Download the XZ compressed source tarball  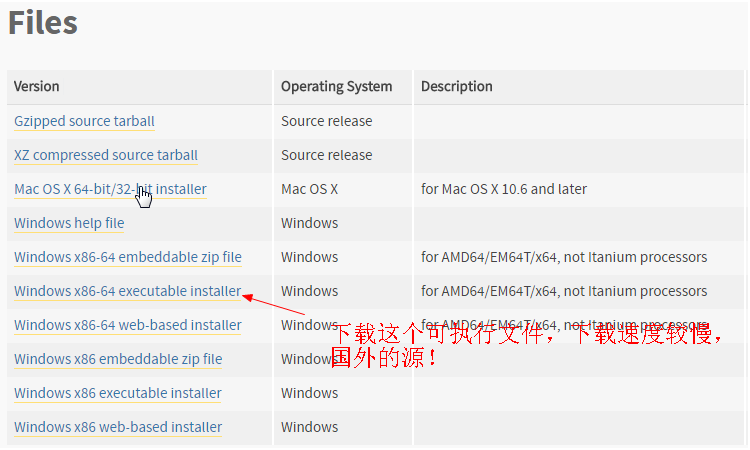106,155
